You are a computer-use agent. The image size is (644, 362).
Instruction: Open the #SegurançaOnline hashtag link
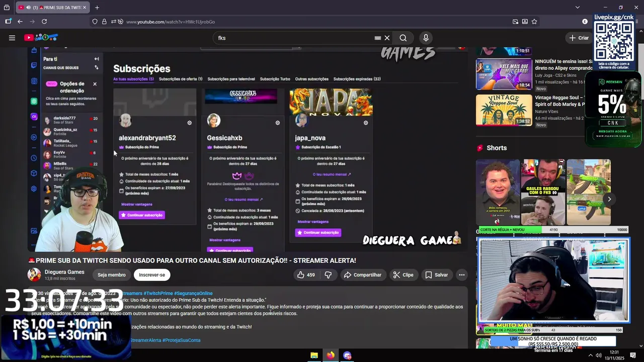[x=193, y=293]
